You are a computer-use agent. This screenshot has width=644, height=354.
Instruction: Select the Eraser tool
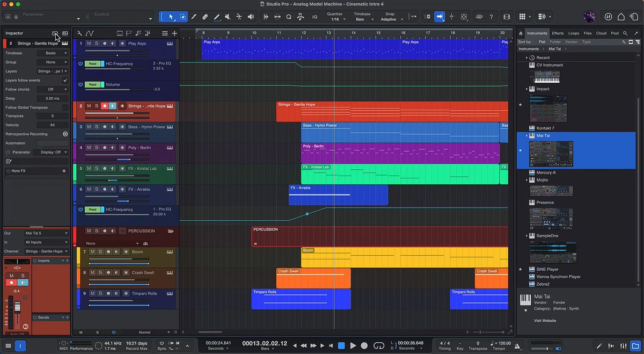point(206,17)
